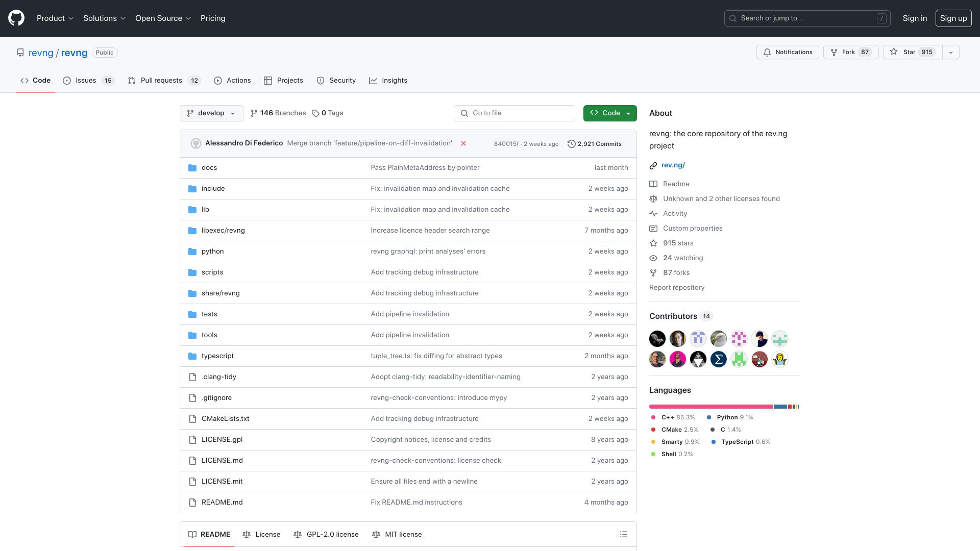Click Alessandro Di Federico's commit avatar

click(x=196, y=143)
